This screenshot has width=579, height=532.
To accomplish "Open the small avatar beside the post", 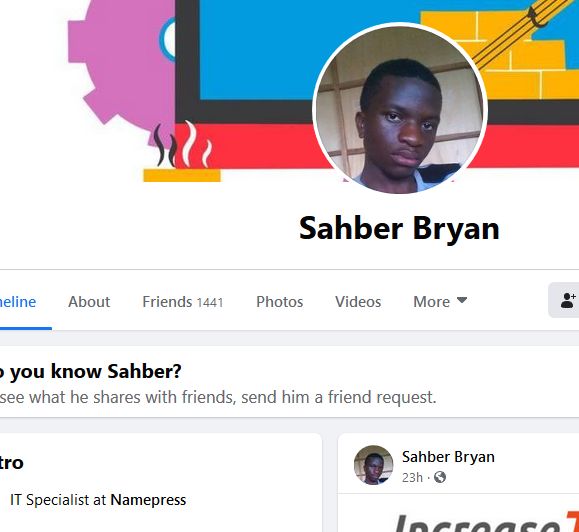I will click(373, 465).
